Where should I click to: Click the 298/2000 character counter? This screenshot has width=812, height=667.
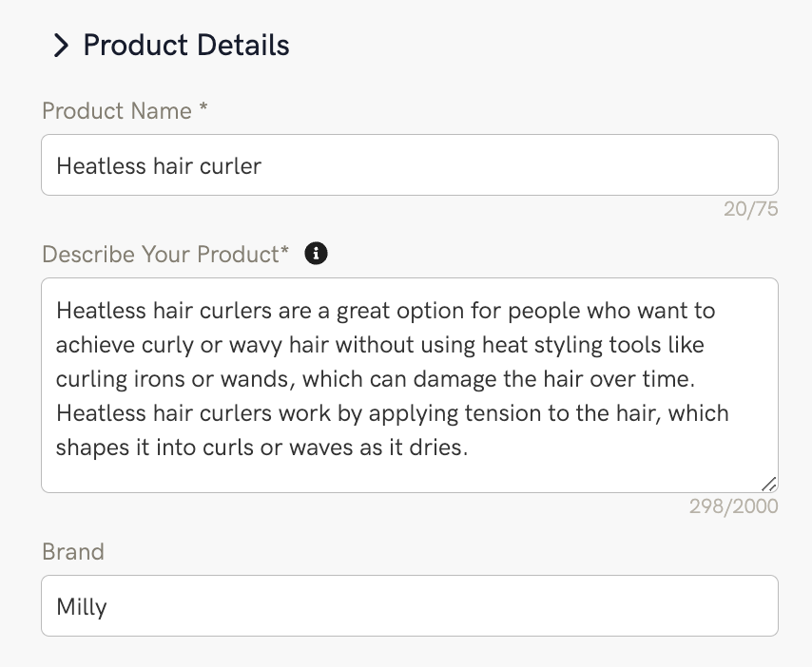[x=733, y=506]
